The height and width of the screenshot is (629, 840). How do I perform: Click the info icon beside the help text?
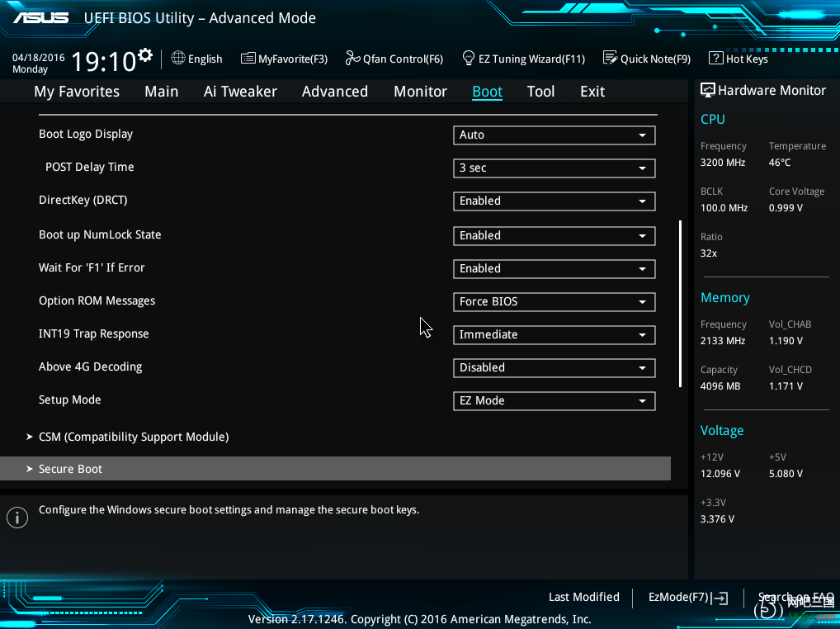point(17,518)
